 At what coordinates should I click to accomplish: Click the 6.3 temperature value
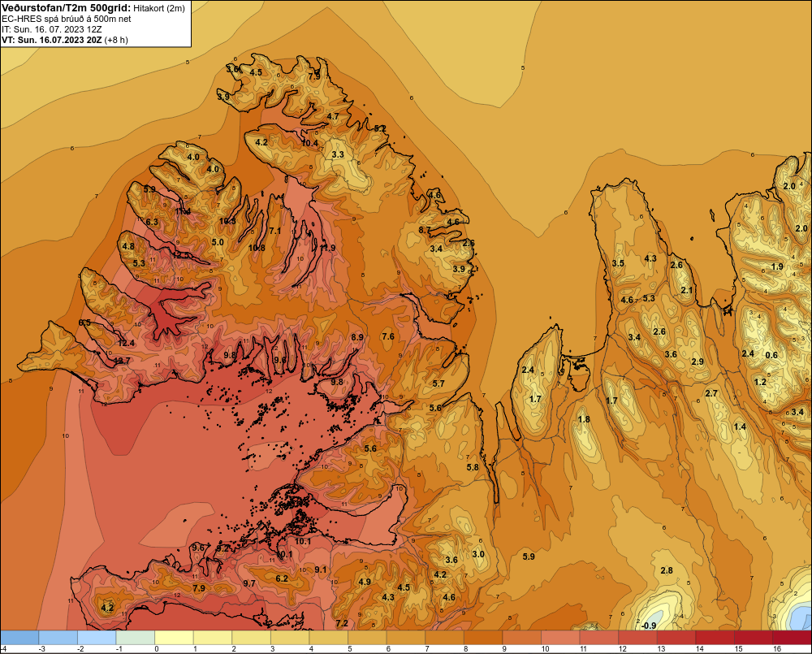(152, 222)
